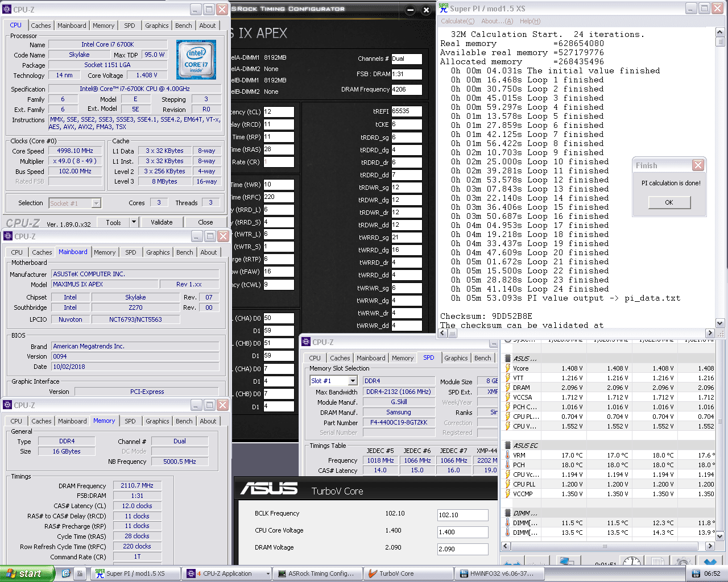Click the DIMM group chip icon in HWiNFO
The width and height of the screenshot is (728, 582).
[x=508, y=513]
